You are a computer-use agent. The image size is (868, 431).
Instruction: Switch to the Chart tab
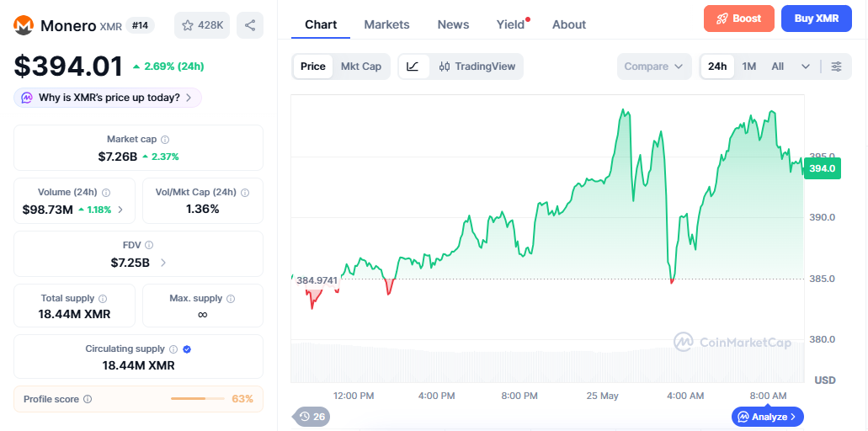(321, 25)
